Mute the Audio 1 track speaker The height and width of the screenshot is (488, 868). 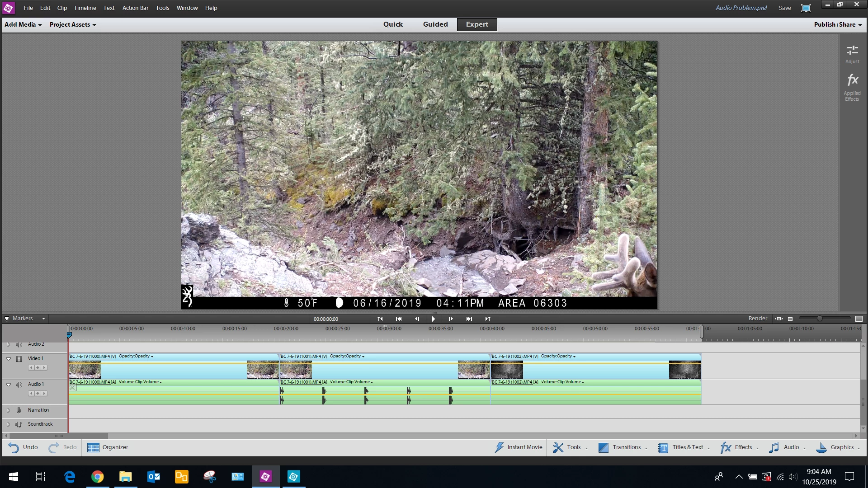(x=19, y=385)
